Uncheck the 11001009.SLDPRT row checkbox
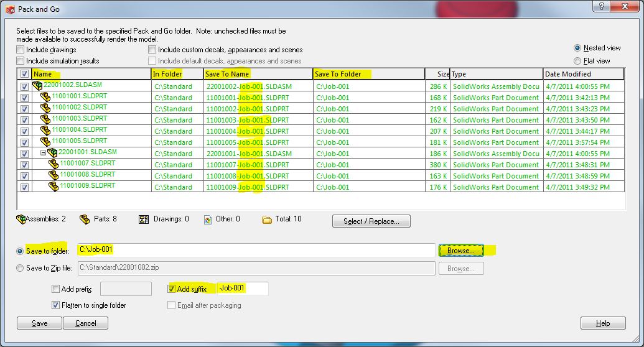Image resolution: width=644 pixels, height=347 pixels. pos(24,187)
